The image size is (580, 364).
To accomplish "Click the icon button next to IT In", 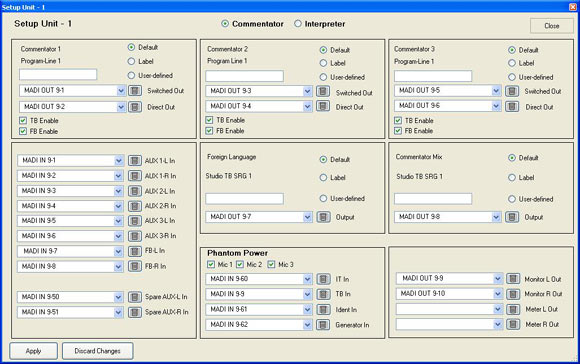I will [x=323, y=279].
